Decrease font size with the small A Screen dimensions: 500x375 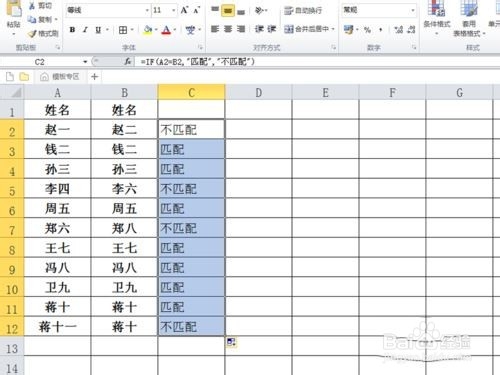[197, 10]
